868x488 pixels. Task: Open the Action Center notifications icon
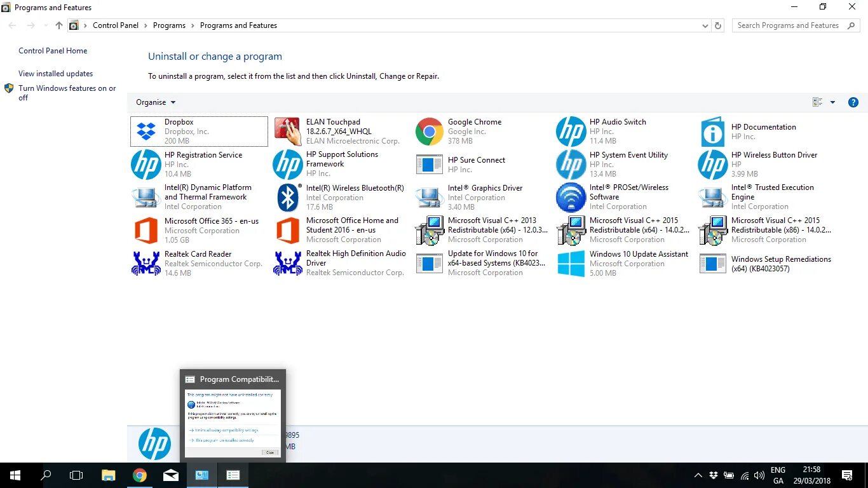coord(846,475)
